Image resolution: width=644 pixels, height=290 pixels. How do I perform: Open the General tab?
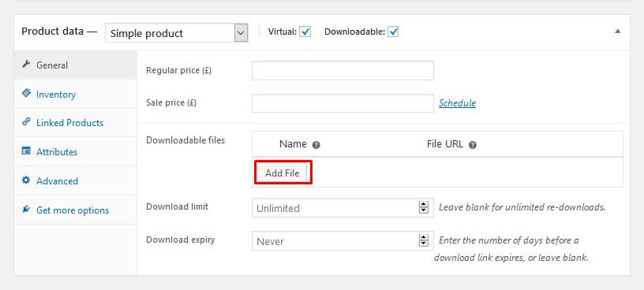coord(75,65)
